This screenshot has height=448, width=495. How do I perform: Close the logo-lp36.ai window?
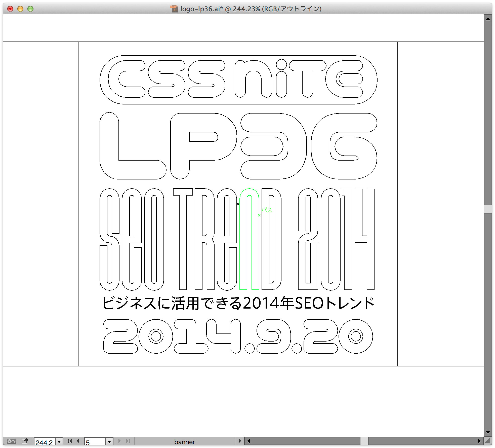click(x=10, y=9)
